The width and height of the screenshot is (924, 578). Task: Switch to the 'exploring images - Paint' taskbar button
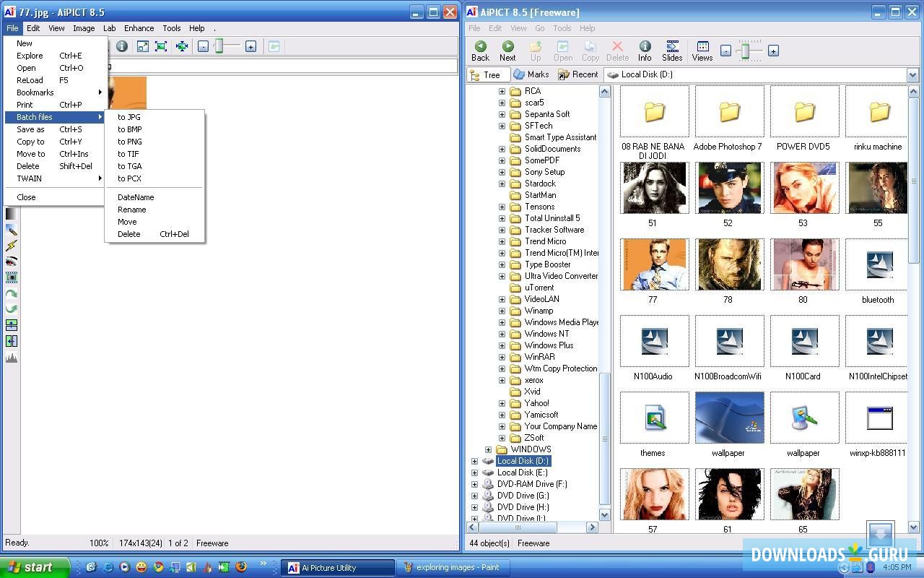[x=453, y=567]
